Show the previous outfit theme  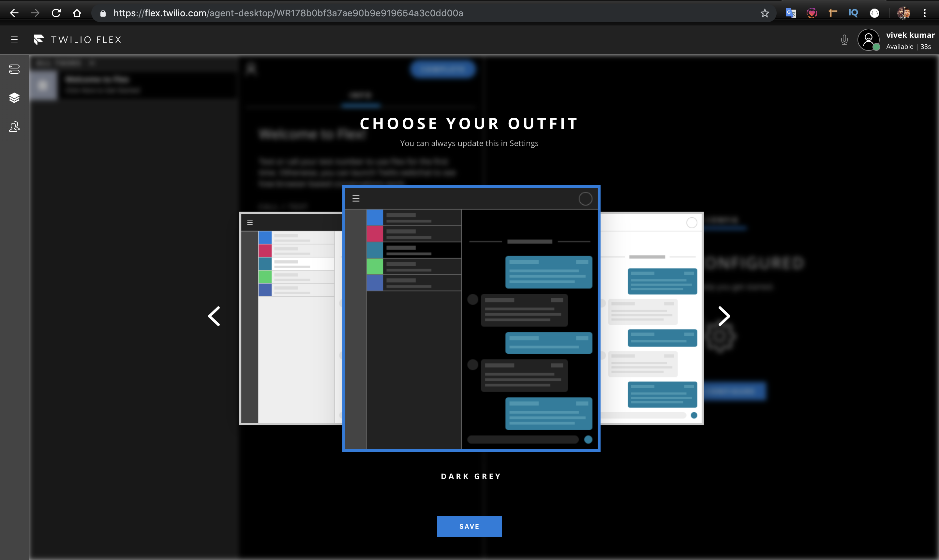(214, 316)
